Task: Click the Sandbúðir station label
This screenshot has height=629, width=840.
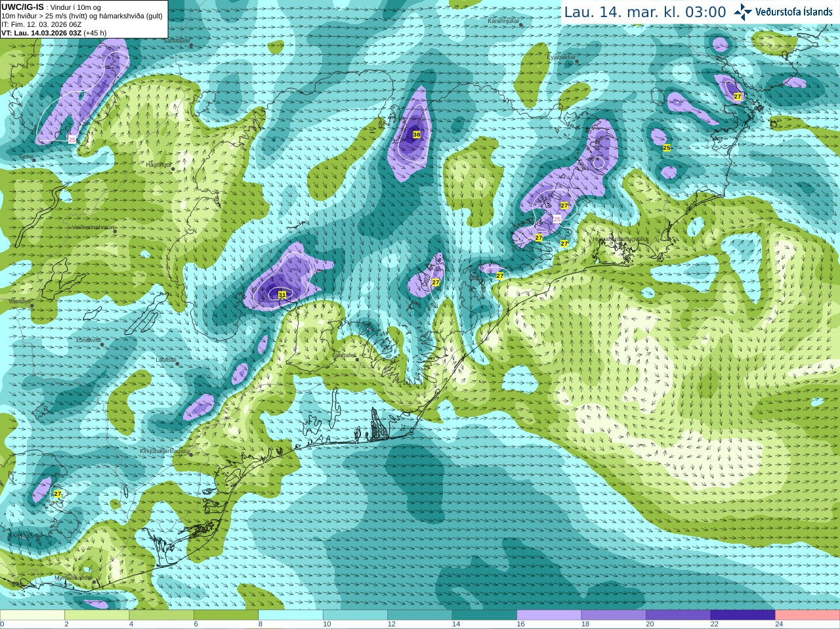Action: coord(177,41)
